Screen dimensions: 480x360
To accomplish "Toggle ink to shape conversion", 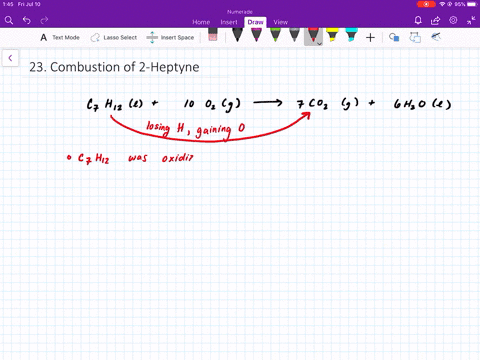I will [415, 37].
